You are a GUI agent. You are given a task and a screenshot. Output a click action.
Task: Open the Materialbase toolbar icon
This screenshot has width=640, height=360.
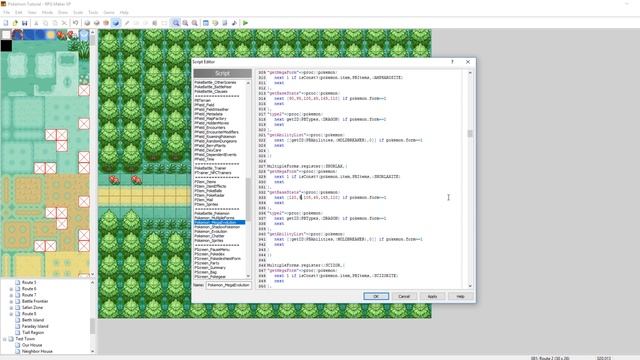[x=215, y=23]
